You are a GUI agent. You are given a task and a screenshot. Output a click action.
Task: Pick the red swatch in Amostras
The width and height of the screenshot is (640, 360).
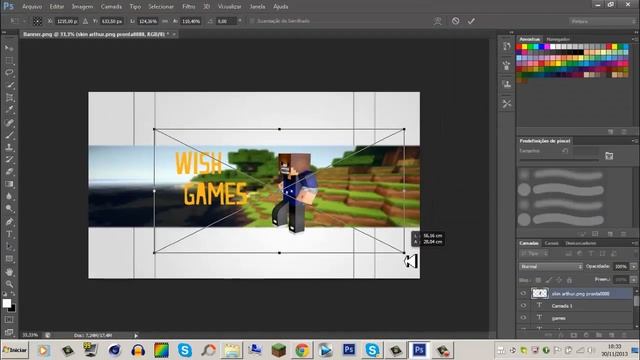click(519, 47)
